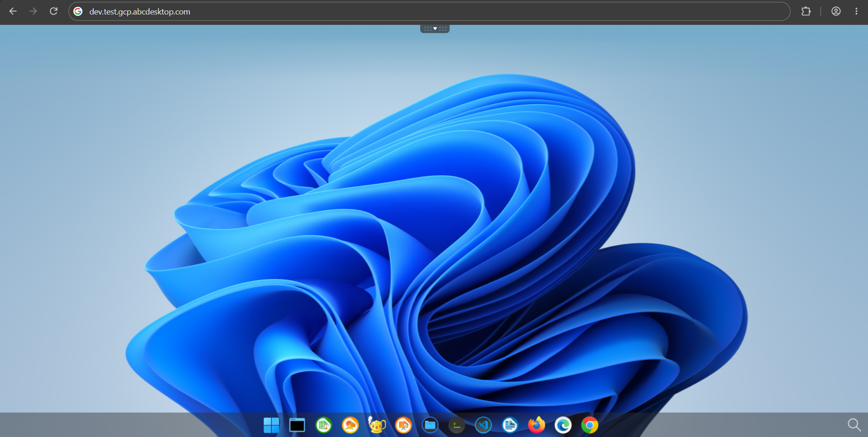
Task: Open the browser profile menu
Action: pyautogui.click(x=836, y=11)
